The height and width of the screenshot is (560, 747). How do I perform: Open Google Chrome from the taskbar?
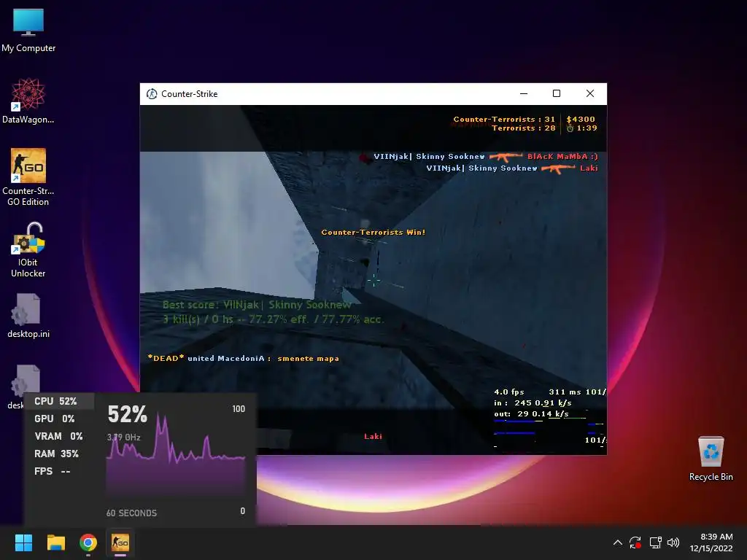pos(88,542)
